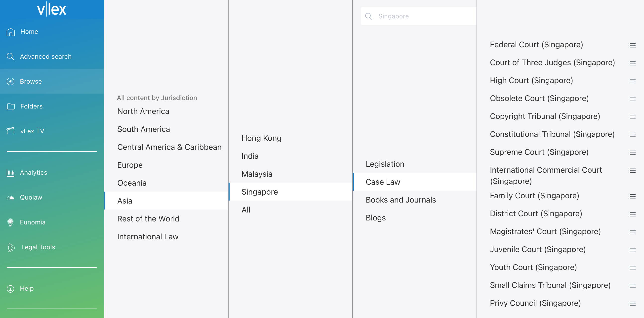Open list icon for District Court (Singapore)
The image size is (644, 318).
click(x=632, y=214)
